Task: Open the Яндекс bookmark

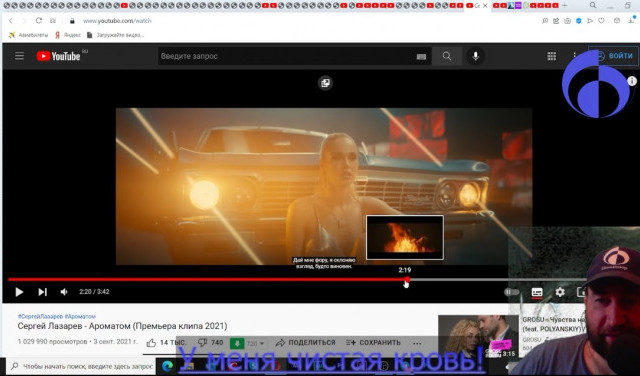Action: click(x=68, y=35)
